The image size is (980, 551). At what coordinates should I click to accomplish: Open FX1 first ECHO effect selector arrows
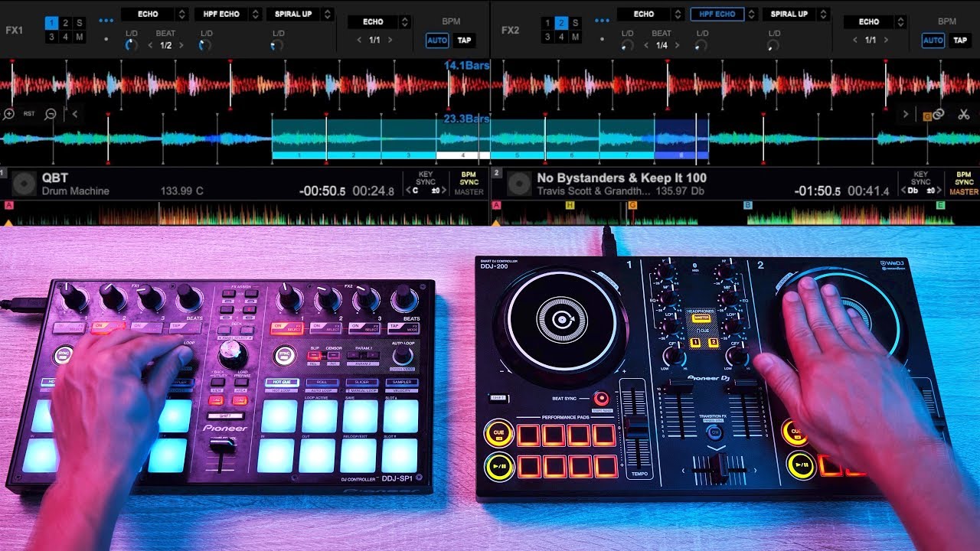(181, 14)
